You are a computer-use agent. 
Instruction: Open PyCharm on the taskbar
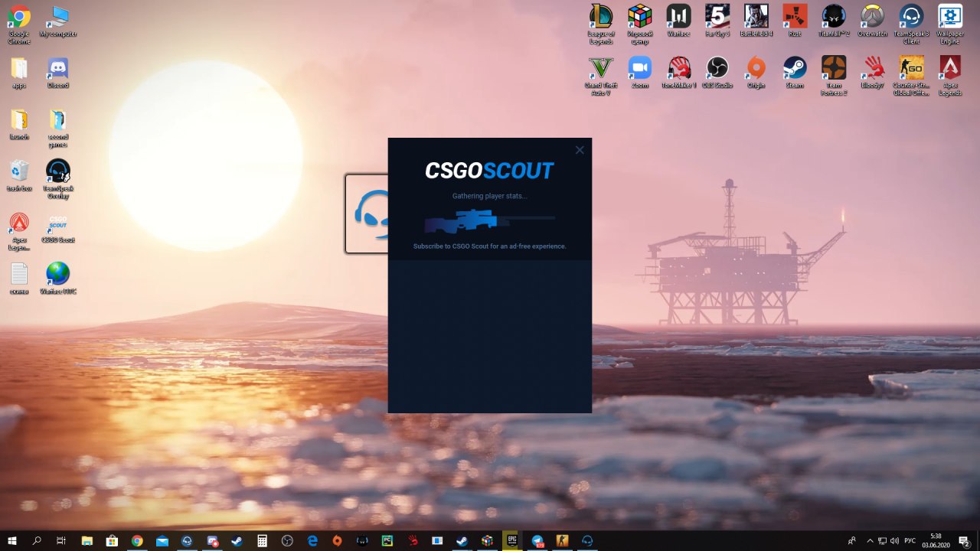coord(387,540)
